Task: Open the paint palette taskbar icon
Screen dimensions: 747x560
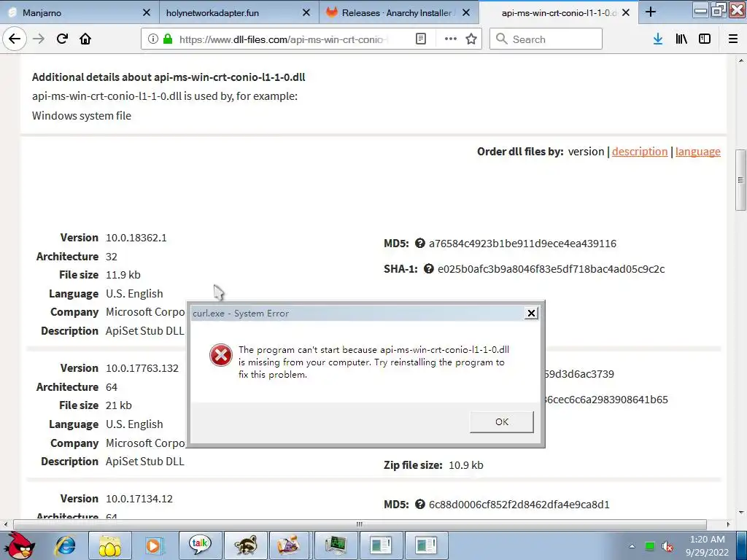Action: tap(290, 544)
